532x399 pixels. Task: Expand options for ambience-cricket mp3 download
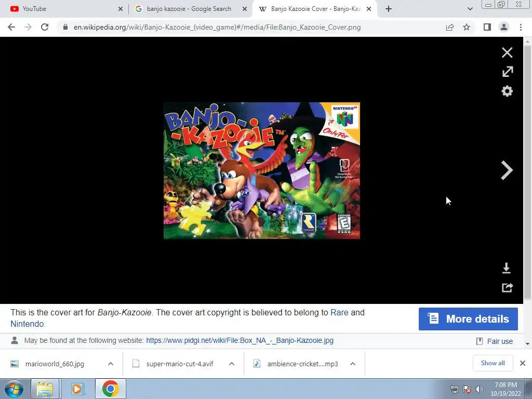coord(353,364)
